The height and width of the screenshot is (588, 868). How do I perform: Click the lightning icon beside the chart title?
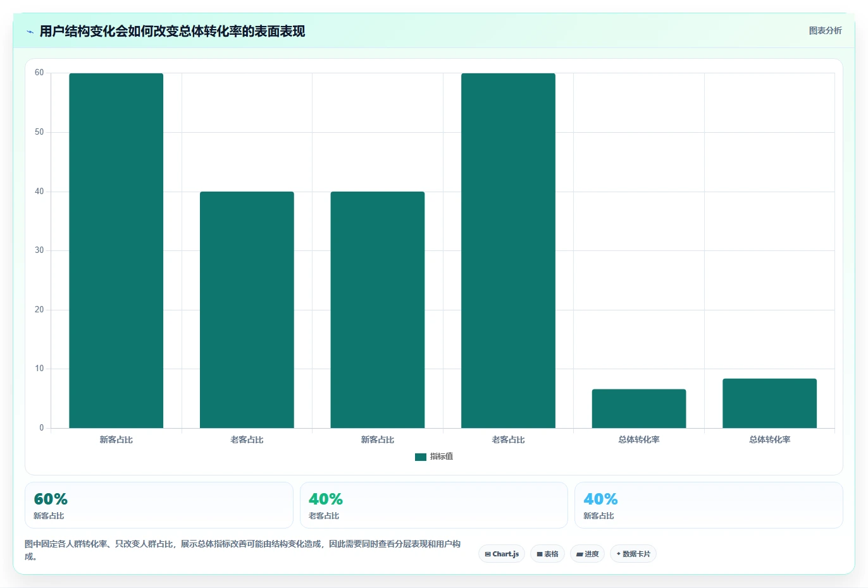(30, 32)
